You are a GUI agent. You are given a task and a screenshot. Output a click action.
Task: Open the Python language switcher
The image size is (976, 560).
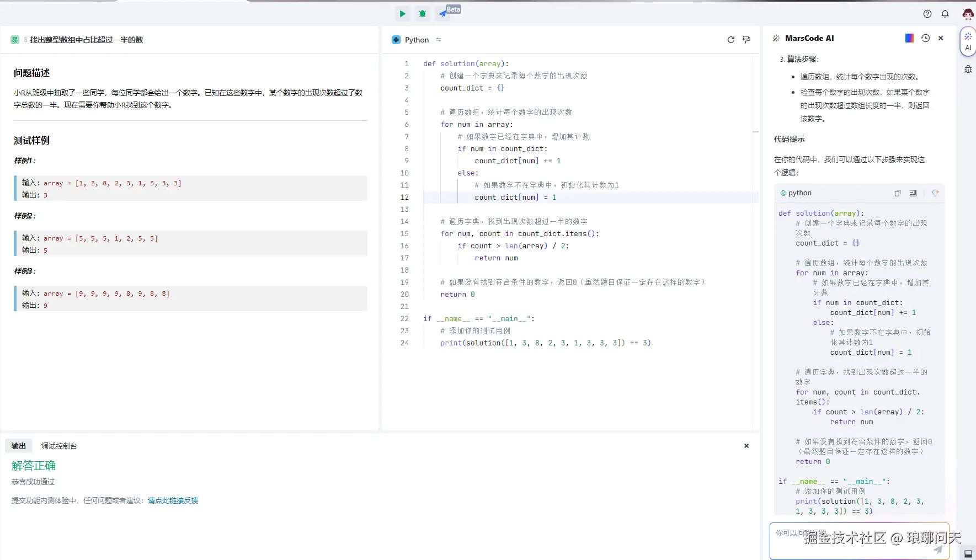tap(417, 40)
